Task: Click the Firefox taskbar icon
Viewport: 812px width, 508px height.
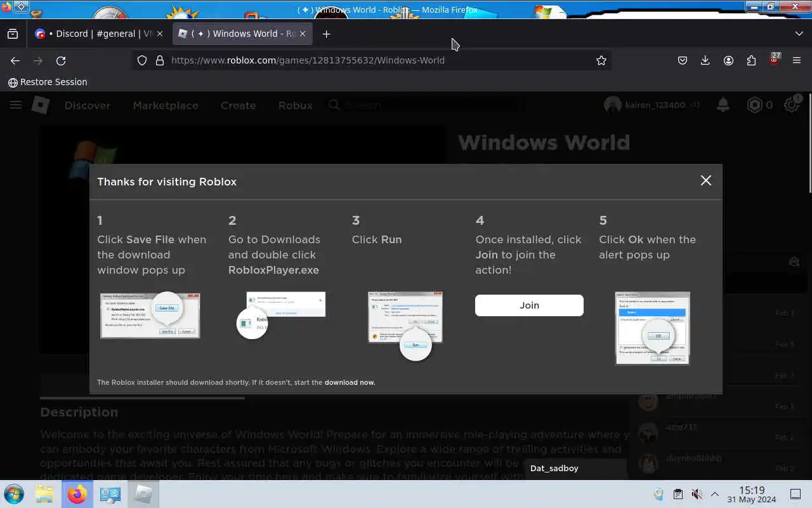Action: click(77, 494)
